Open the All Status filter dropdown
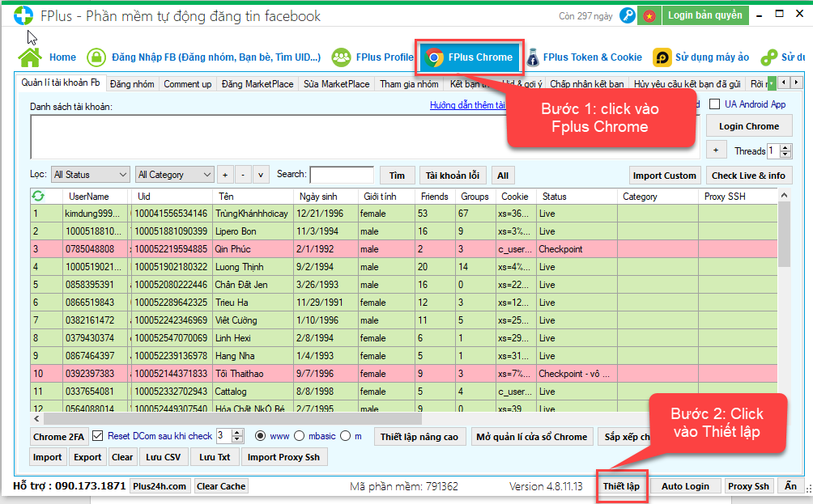Screen dimensions: 813x504 pyautogui.click(x=90, y=175)
